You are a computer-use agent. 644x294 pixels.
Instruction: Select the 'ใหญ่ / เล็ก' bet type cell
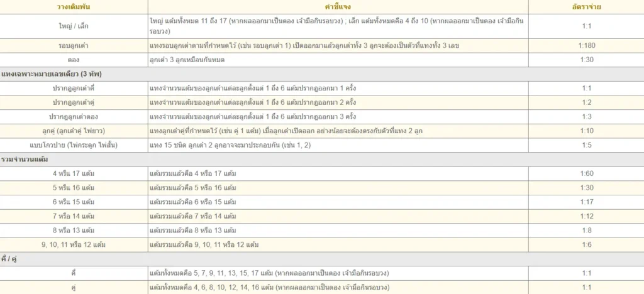coord(74,26)
